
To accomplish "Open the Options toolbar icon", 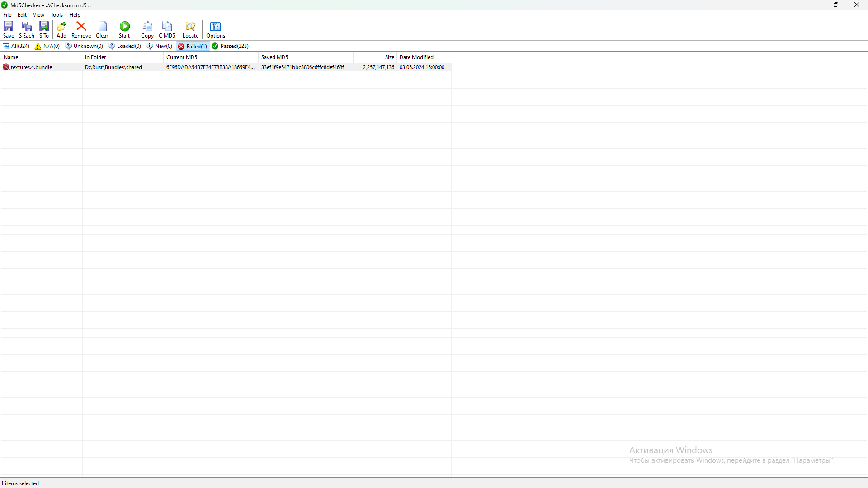I will pos(216,29).
